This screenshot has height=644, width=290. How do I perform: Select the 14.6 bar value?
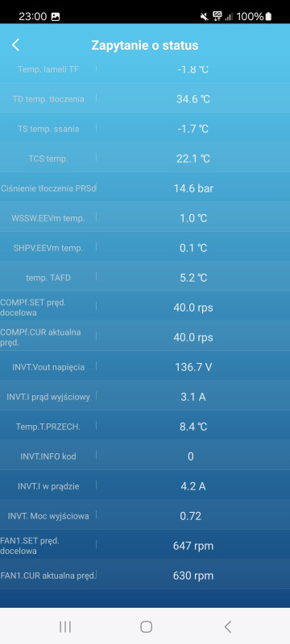pyautogui.click(x=193, y=188)
